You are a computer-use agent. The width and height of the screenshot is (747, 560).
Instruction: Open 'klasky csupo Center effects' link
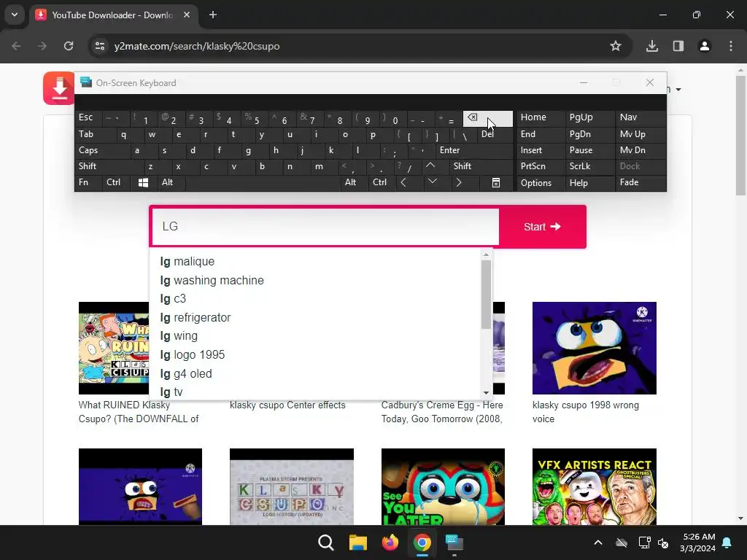point(287,405)
